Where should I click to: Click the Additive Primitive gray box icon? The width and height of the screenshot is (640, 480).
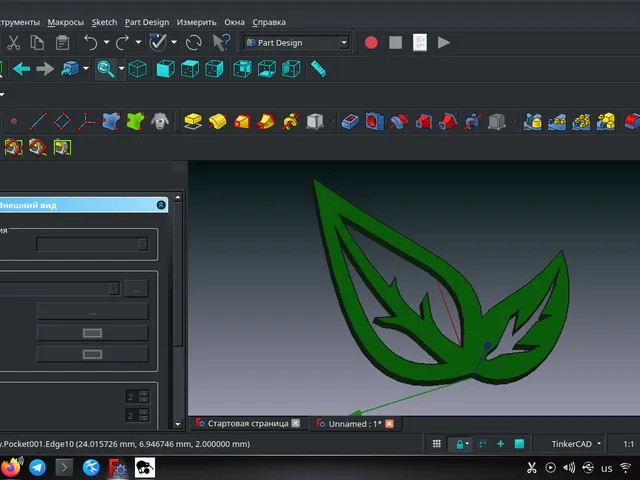[x=315, y=121]
